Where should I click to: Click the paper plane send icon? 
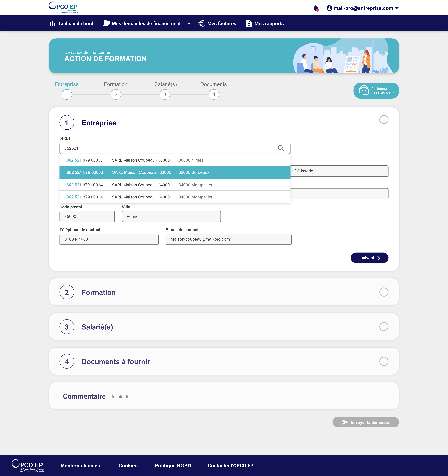(x=345, y=422)
